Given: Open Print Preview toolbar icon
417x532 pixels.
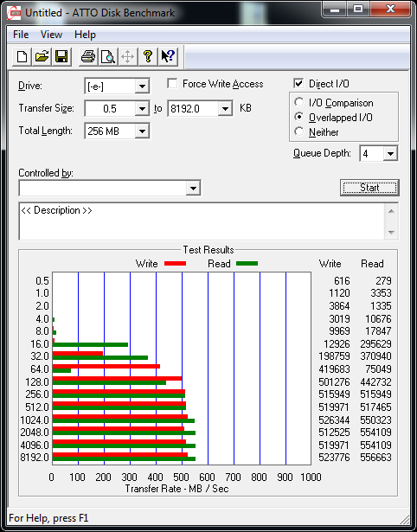Looking at the screenshot, I should (x=108, y=56).
